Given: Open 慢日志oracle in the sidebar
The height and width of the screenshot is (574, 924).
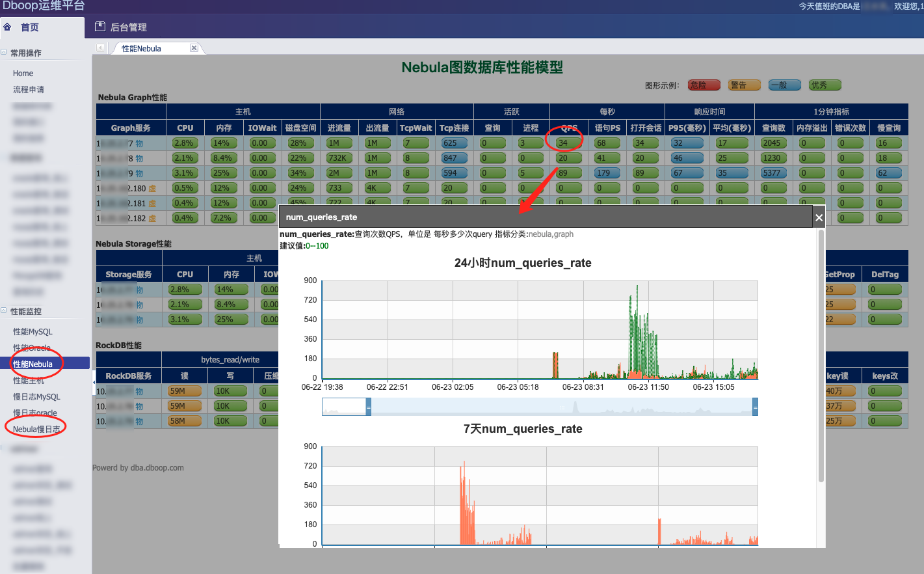Looking at the screenshot, I should [x=35, y=413].
